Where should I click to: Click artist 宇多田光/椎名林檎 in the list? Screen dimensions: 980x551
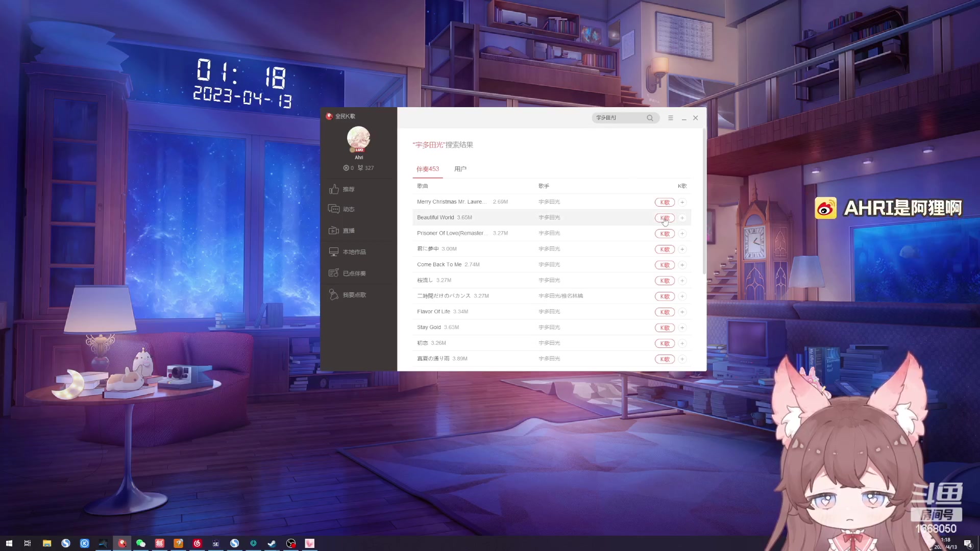tap(560, 296)
